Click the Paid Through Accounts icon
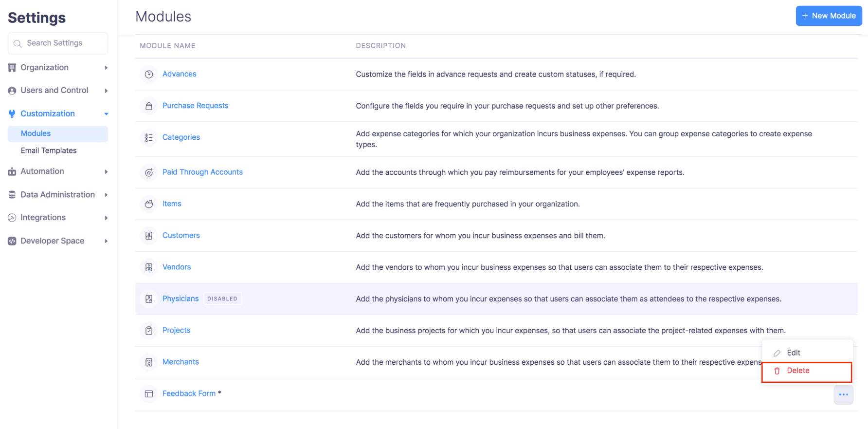Screen dimensions: 868x429 pos(149,172)
